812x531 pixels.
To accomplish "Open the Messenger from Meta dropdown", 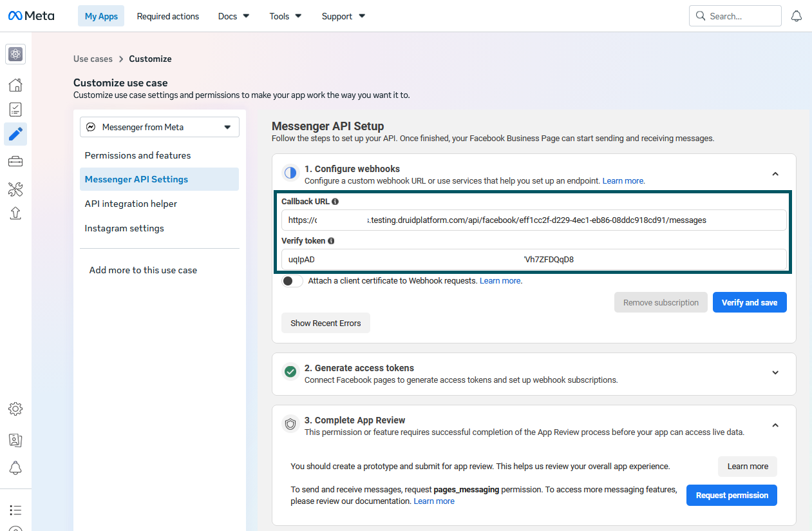I will tap(160, 127).
